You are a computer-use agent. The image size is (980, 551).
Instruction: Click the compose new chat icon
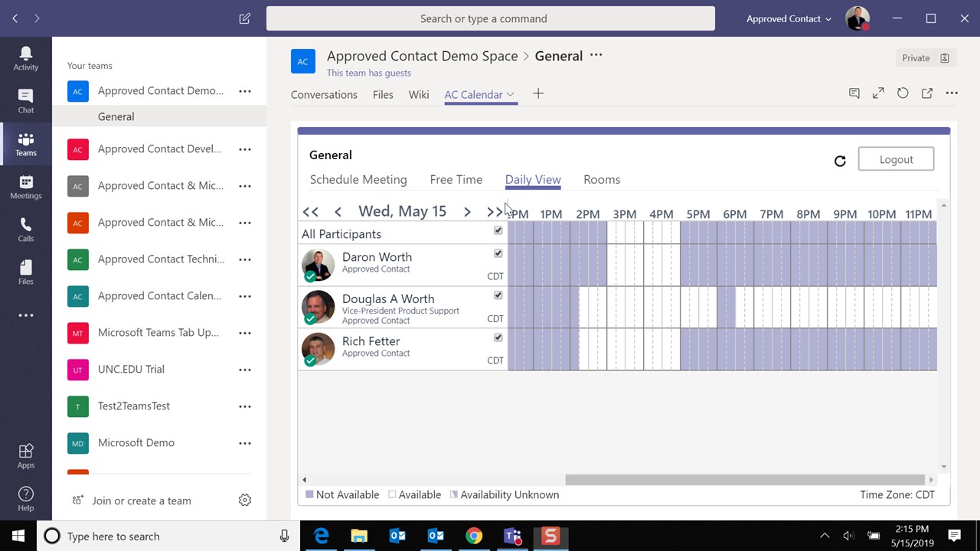(x=245, y=18)
